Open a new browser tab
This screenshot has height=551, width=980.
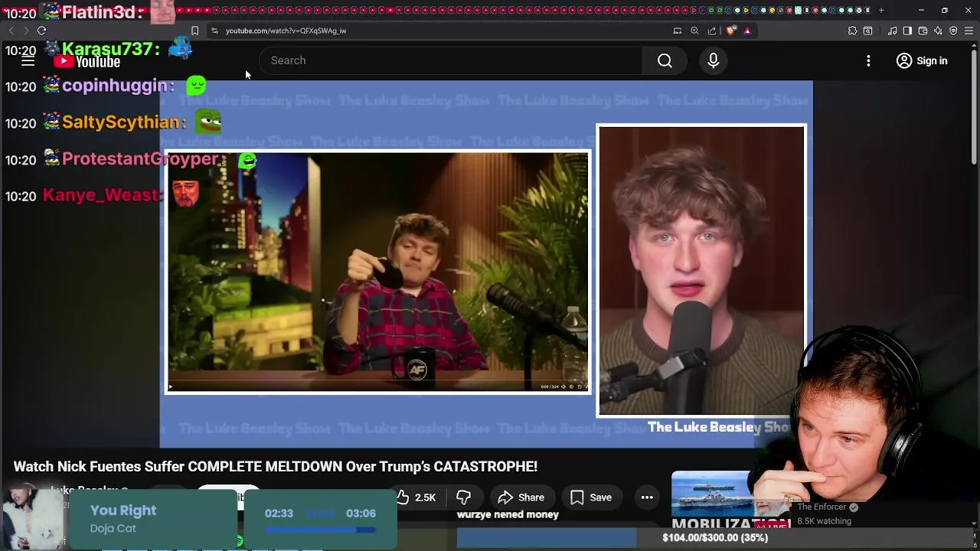(881, 11)
